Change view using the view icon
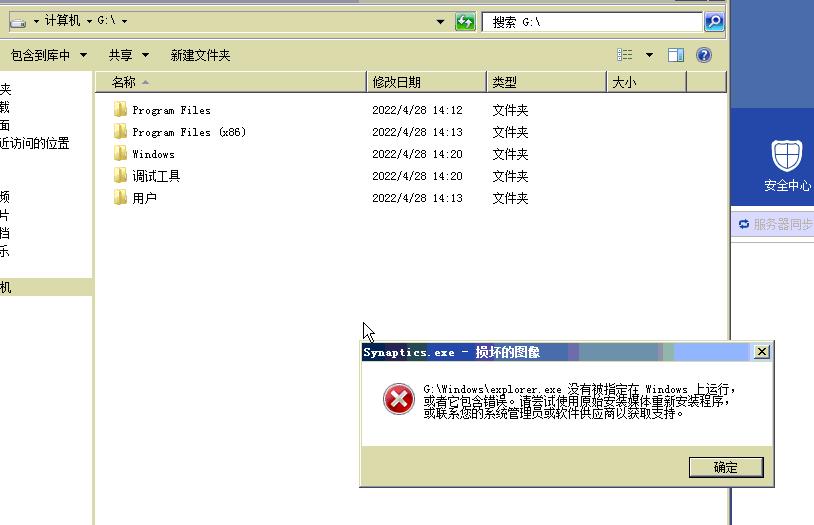Image resolution: width=814 pixels, height=525 pixels. click(x=625, y=55)
